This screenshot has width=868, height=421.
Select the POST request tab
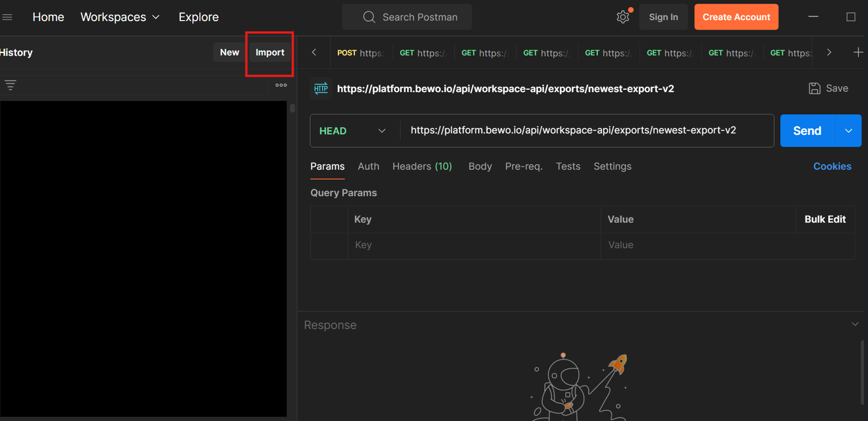(360, 53)
